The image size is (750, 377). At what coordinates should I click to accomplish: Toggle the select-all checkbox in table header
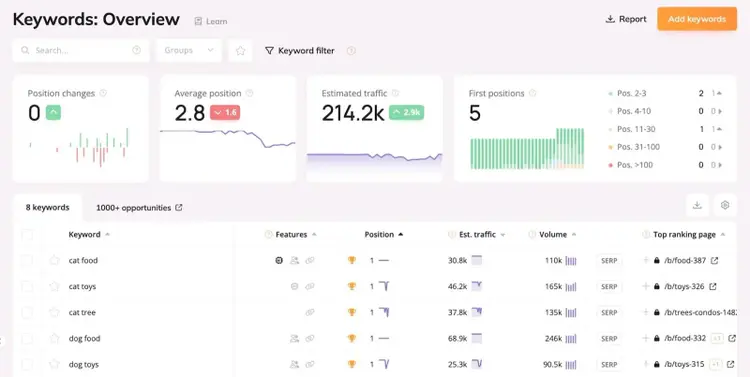pyautogui.click(x=27, y=235)
